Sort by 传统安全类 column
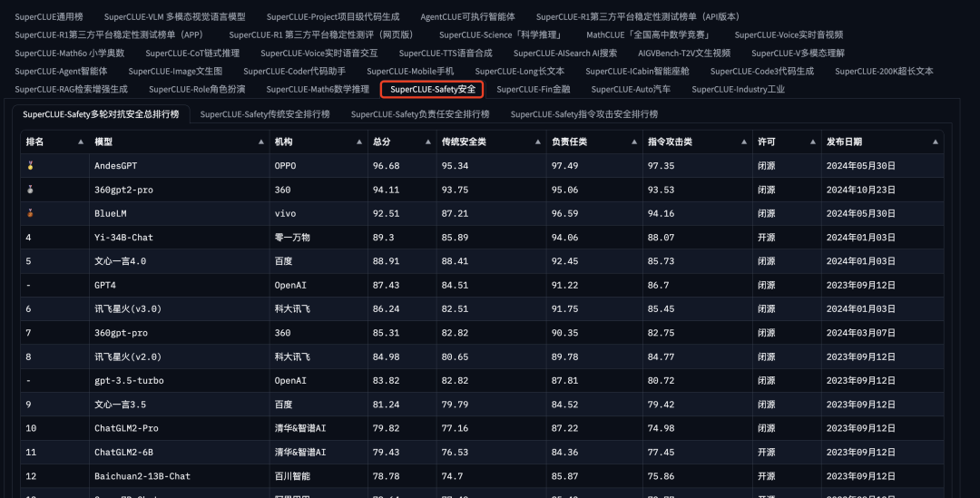This screenshot has width=980, height=498. pos(538,142)
